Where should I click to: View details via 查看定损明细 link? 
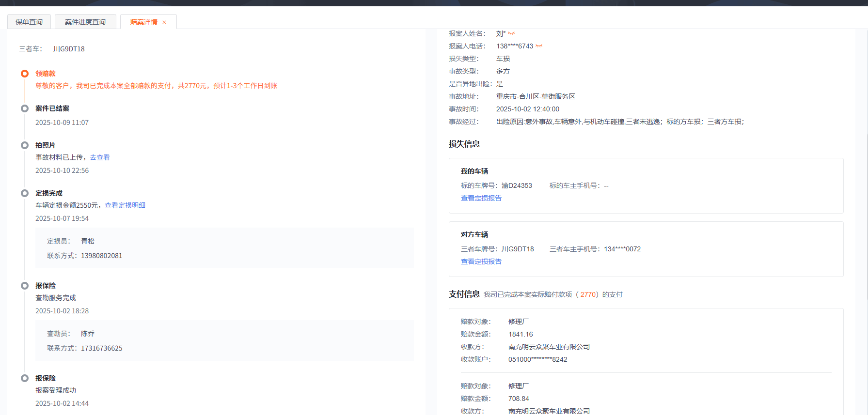click(x=125, y=205)
